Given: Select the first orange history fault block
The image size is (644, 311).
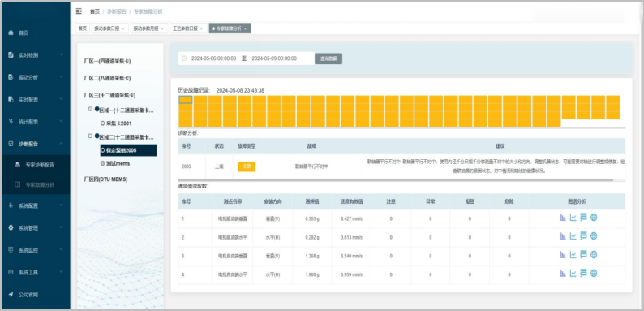Looking at the screenshot, I should (186, 100).
